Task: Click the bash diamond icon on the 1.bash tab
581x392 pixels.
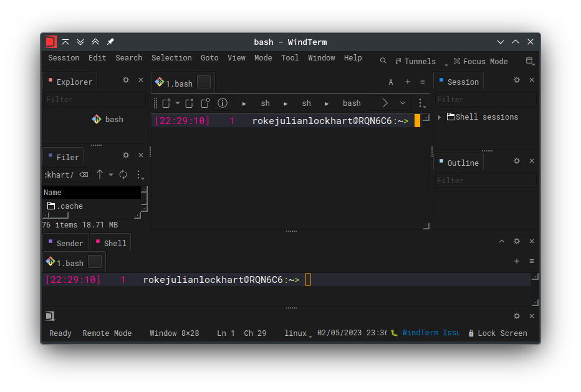Action: [x=160, y=82]
